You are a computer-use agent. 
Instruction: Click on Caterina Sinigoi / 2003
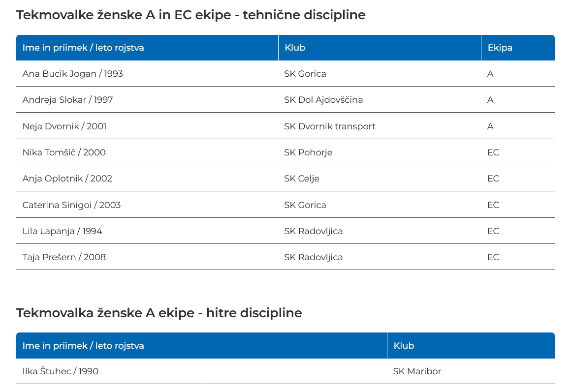[71, 205]
